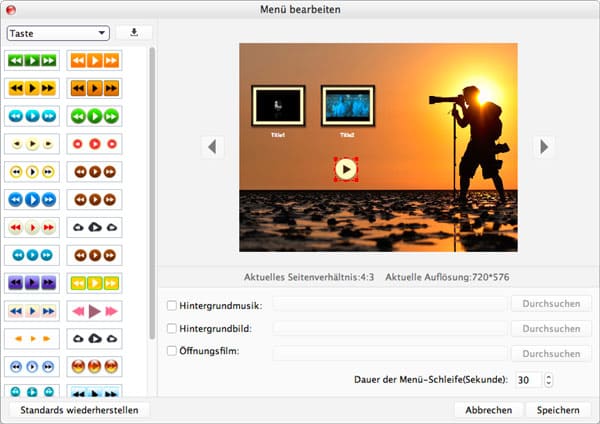Toggle the Hintergrundbild checkbox
600x424 pixels.
pos(172,328)
